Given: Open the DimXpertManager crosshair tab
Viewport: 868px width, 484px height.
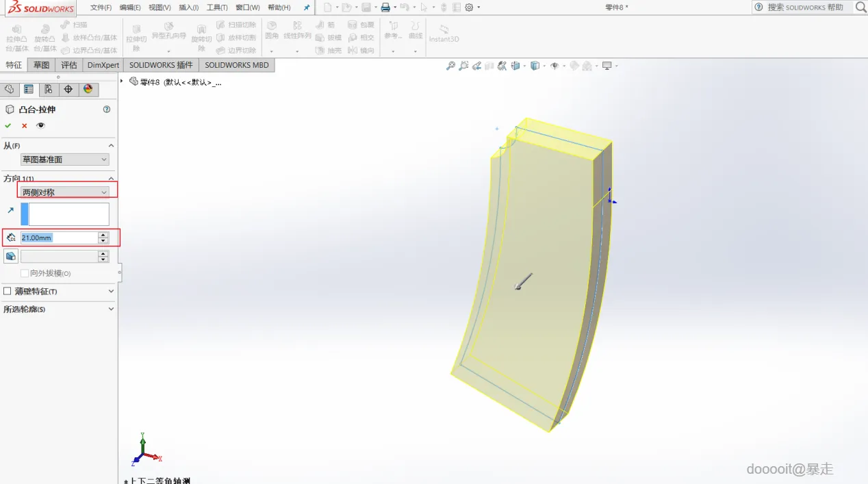Looking at the screenshot, I should click(68, 90).
